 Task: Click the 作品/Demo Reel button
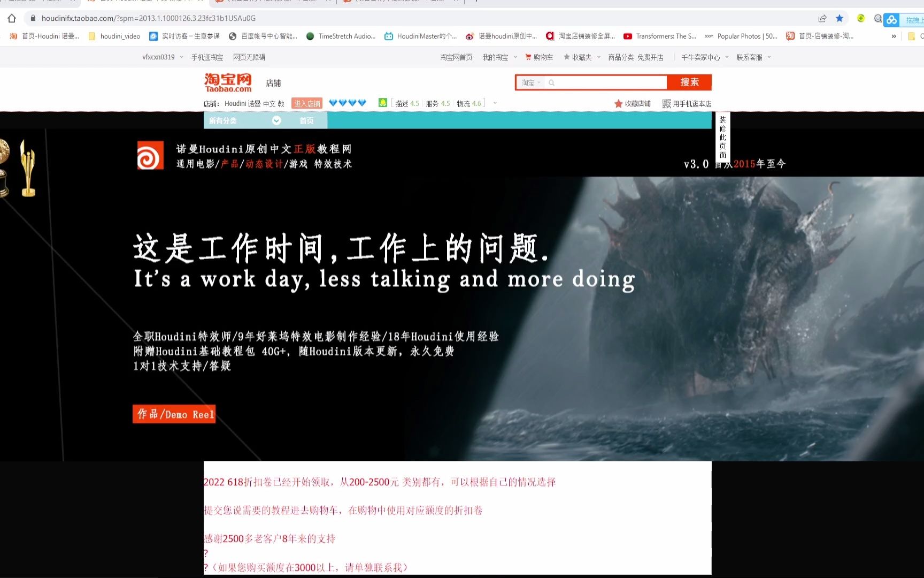point(174,414)
